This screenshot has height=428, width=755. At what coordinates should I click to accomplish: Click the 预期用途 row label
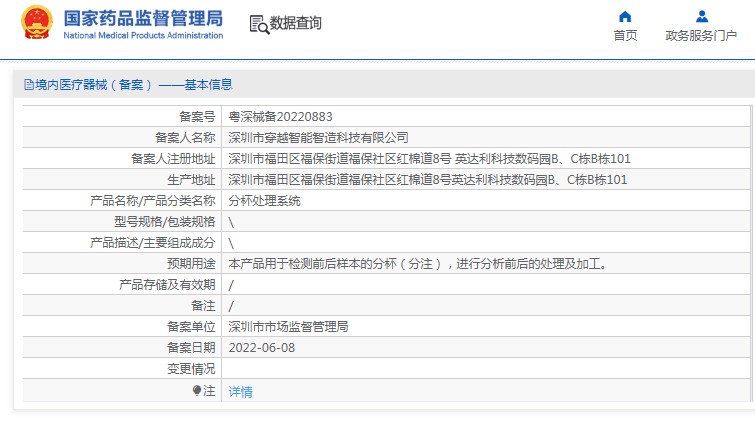191,264
